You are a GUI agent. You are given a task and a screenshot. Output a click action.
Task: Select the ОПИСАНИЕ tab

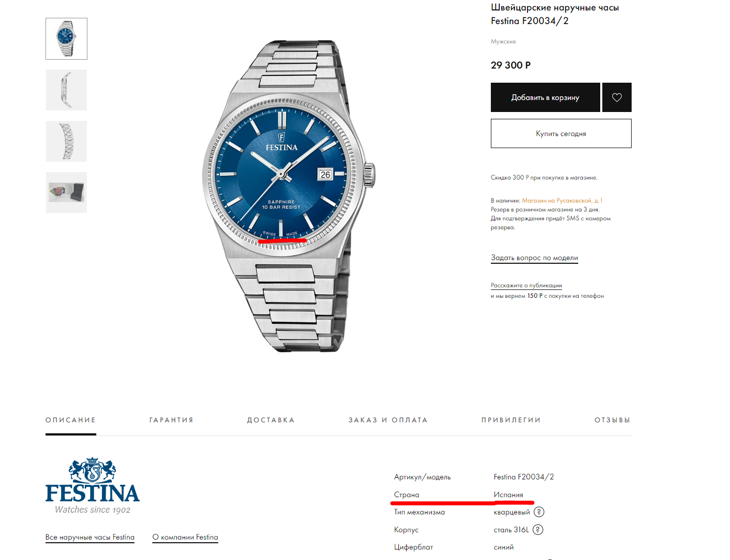(71, 420)
